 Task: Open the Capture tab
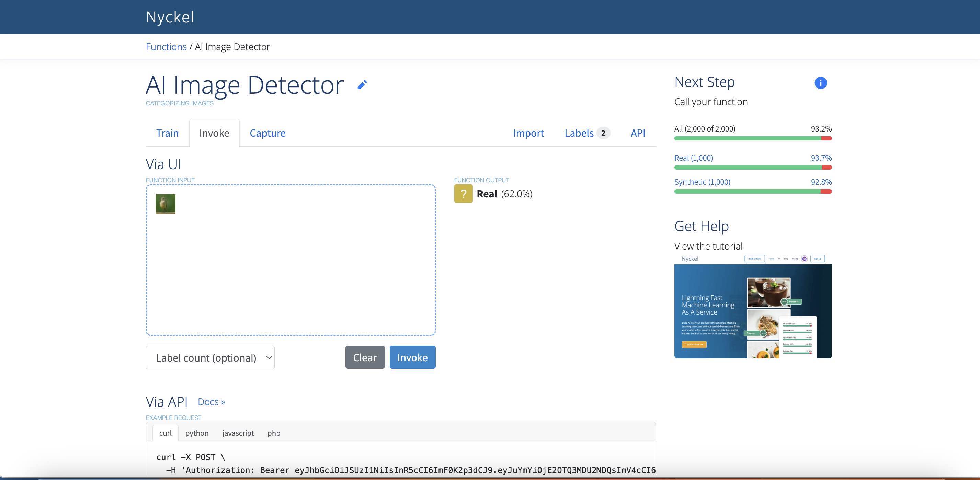tap(267, 133)
